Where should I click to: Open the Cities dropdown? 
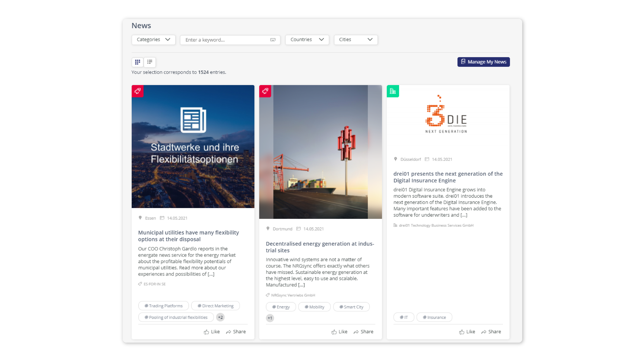[x=356, y=40]
